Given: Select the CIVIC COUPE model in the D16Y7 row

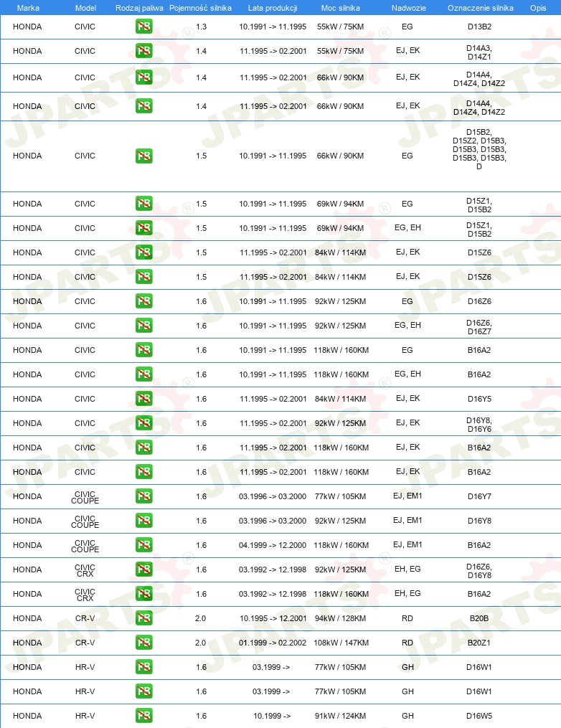Looking at the screenshot, I should (x=85, y=497).
